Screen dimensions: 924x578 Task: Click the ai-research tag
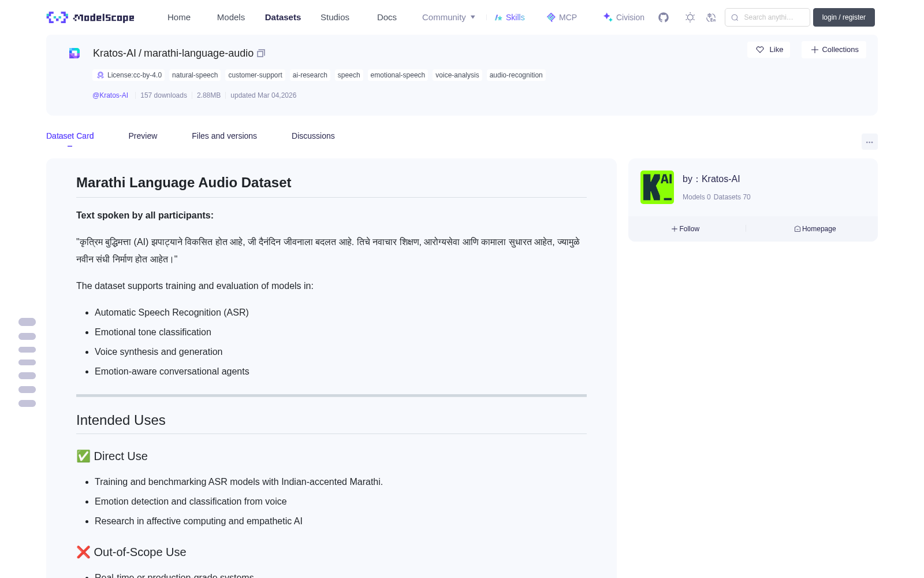(310, 75)
